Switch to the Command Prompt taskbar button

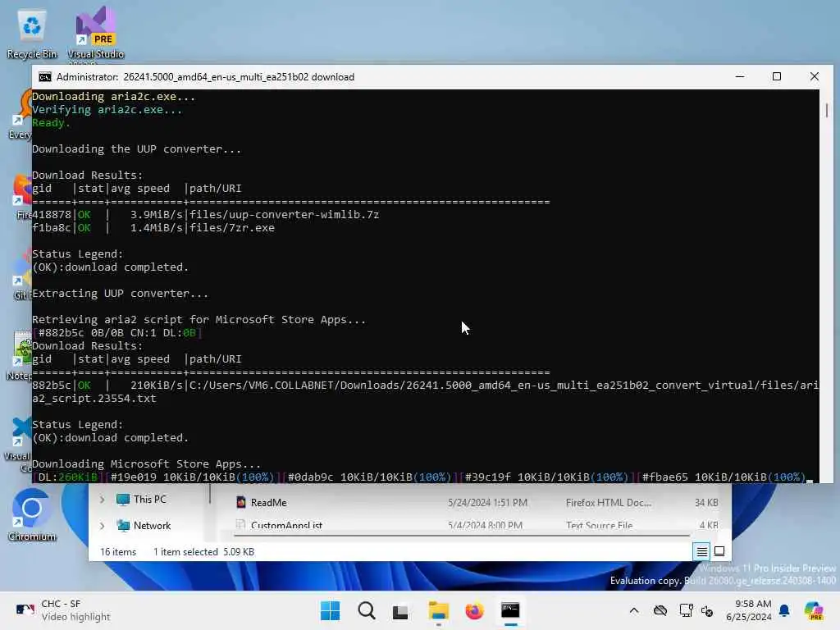[x=510, y=610]
